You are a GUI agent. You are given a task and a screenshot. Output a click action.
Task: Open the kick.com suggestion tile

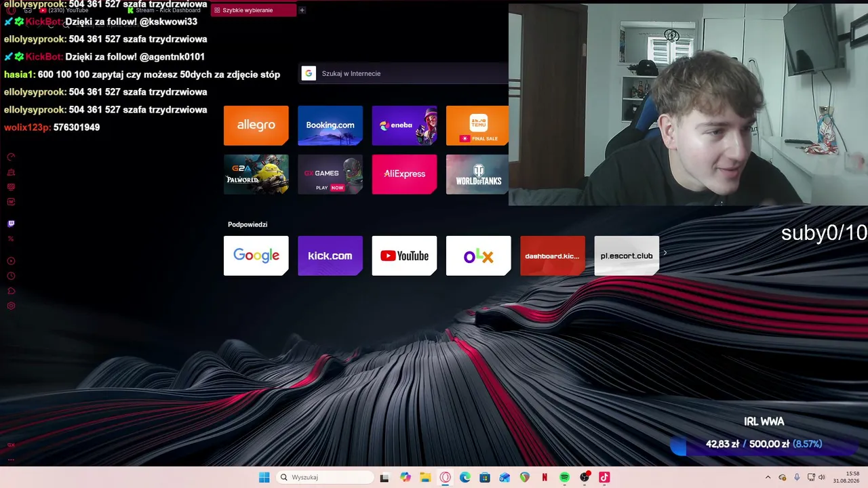330,256
